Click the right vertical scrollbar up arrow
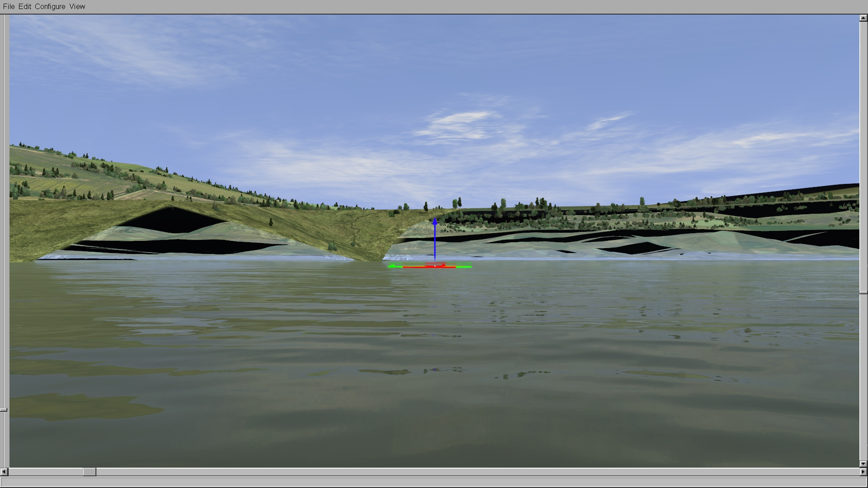Viewport: 868px width, 488px height. click(863, 19)
